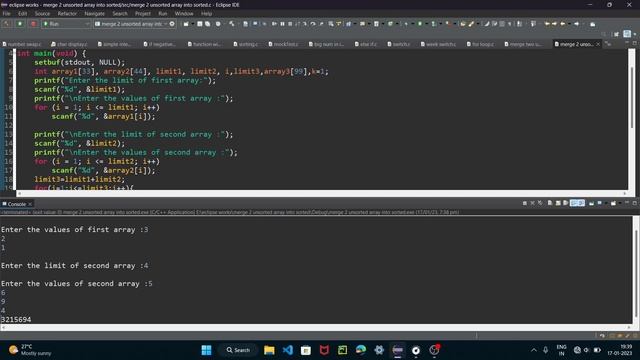
Task: Click the Save All toolbar icon
Action: 207,24
